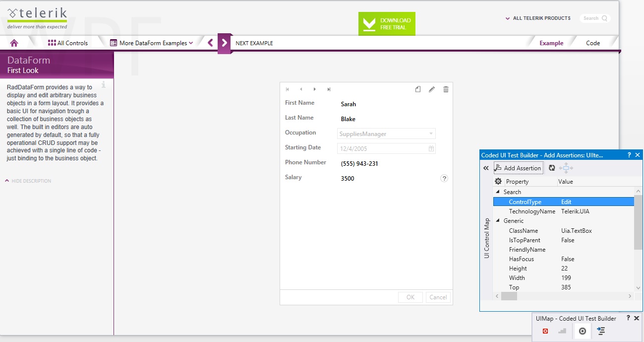This screenshot has width=644, height=342.
Task: Click the navigation arrows icon in Test Builder
Action: [566, 168]
